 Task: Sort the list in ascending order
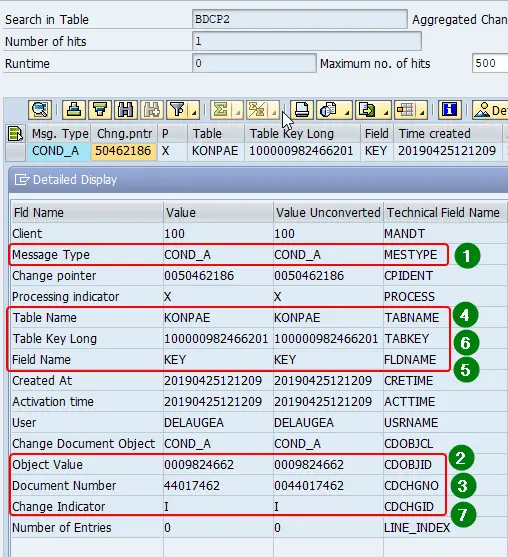(x=74, y=110)
